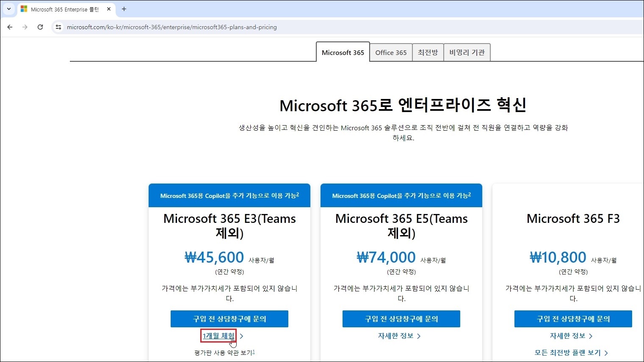Click the Microsoft 365 E5(Teams 제외) heading
This screenshot has height=362, width=644.
[x=401, y=226]
